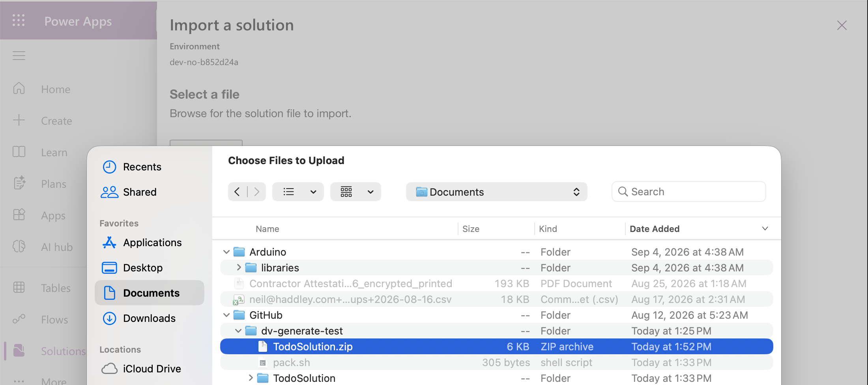
Task: Collapse the Arduino folder
Action: click(226, 252)
